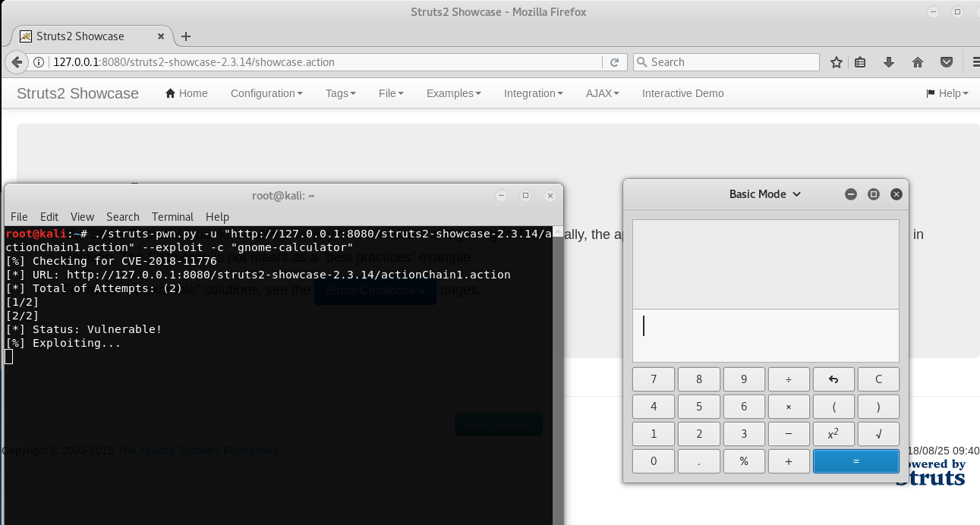Click the terminal vertical scrollbar

tap(558, 376)
